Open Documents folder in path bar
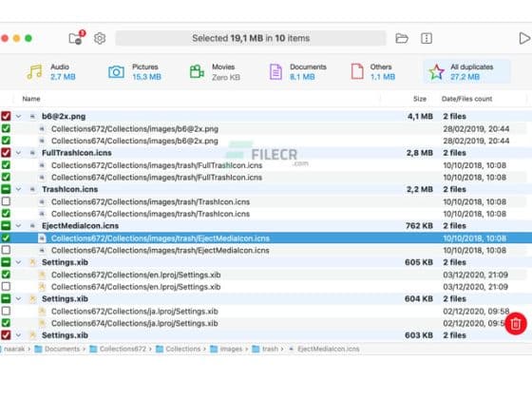Image resolution: width=532 pixels, height=399 pixels. (57, 349)
